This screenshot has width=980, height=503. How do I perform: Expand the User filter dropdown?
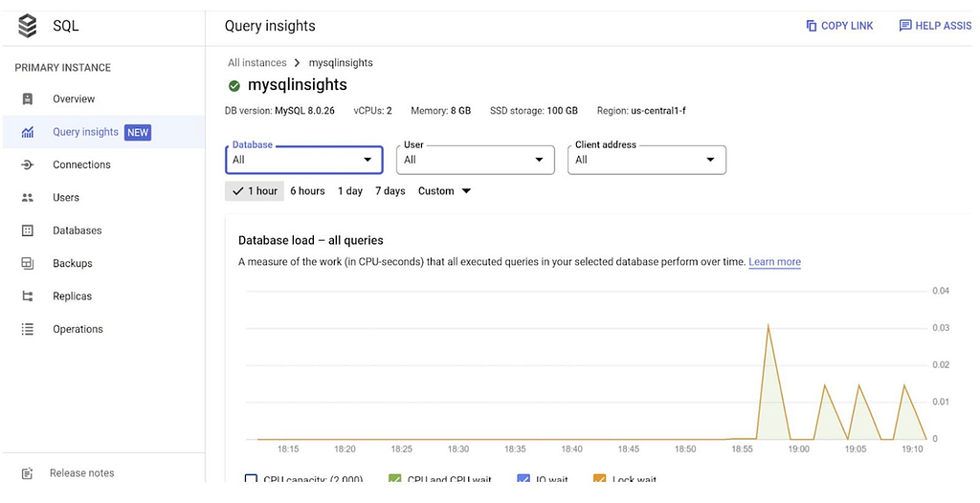click(475, 160)
